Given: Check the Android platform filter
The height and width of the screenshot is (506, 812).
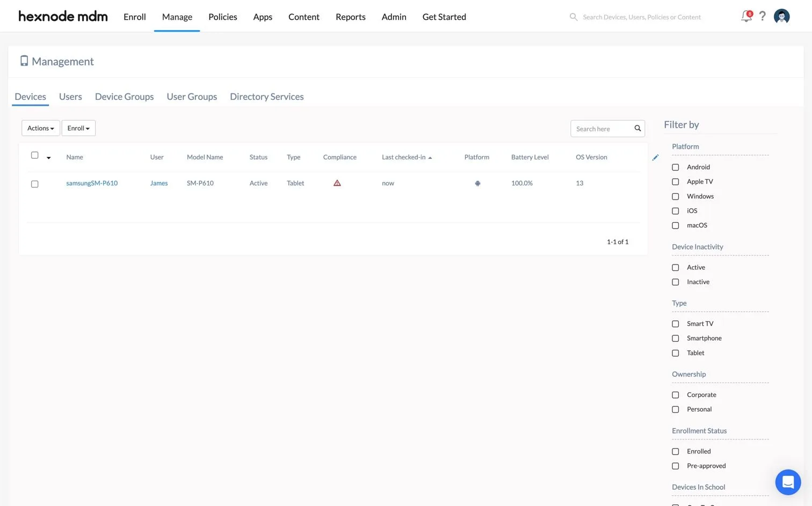Looking at the screenshot, I should (676, 167).
